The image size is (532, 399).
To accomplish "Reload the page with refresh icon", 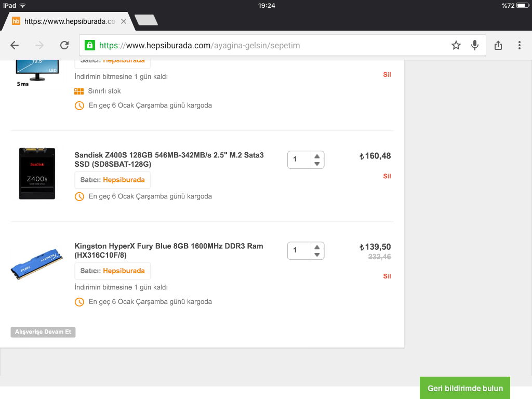I will coord(64,45).
